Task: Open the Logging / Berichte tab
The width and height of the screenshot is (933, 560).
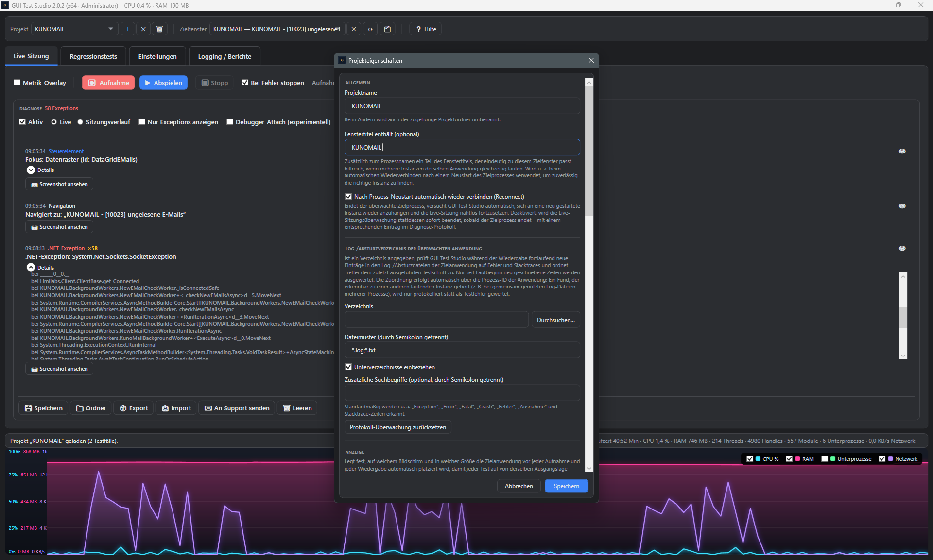Action: [225, 56]
